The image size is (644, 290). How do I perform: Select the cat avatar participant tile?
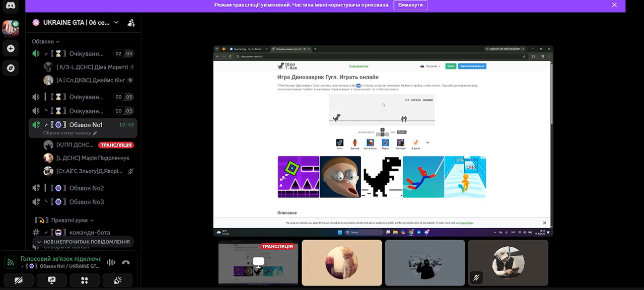[342, 262]
